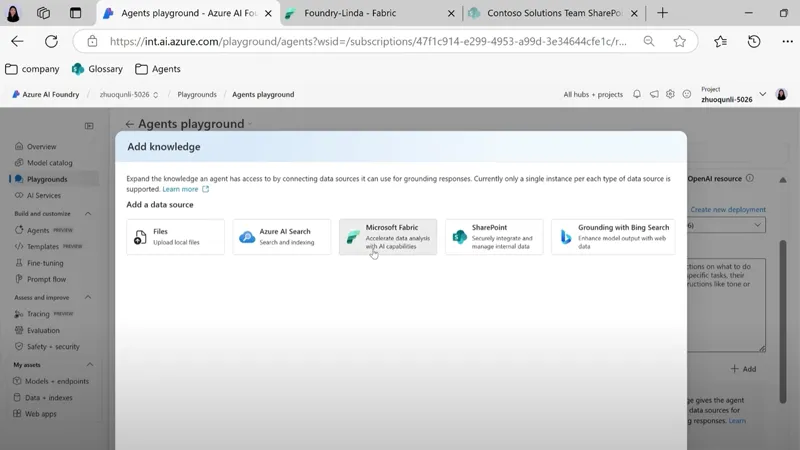Click the browser back arrow
This screenshot has width=800, height=450.
pos(17,41)
